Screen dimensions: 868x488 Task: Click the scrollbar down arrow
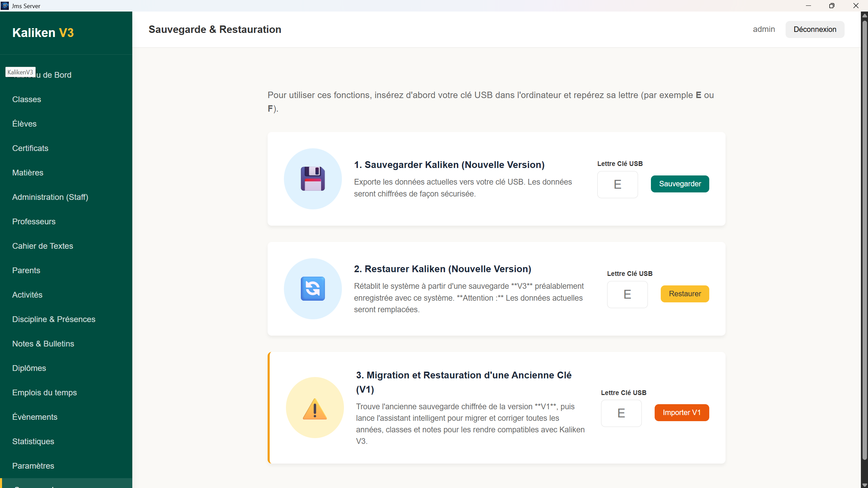tap(864, 485)
